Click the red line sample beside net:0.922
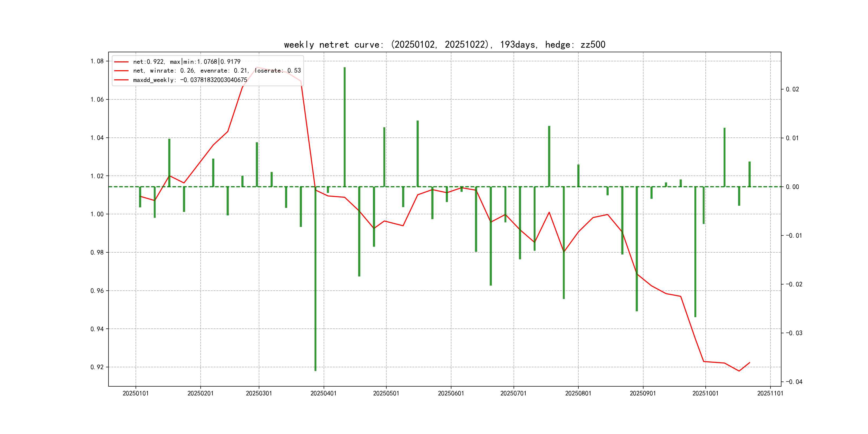The height and width of the screenshot is (434, 868). click(121, 62)
